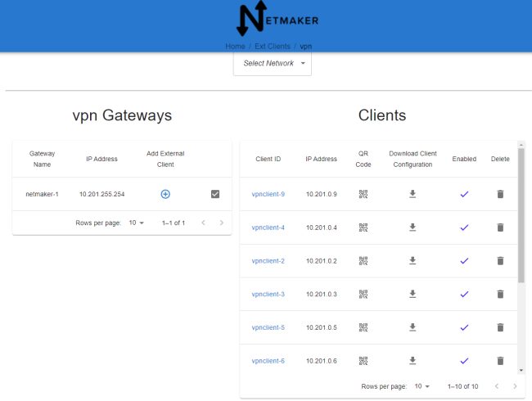Delete vpnclient-2 from clients list
The height and width of the screenshot is (401, 532).
pyautogui.click(x=500, y=260)
